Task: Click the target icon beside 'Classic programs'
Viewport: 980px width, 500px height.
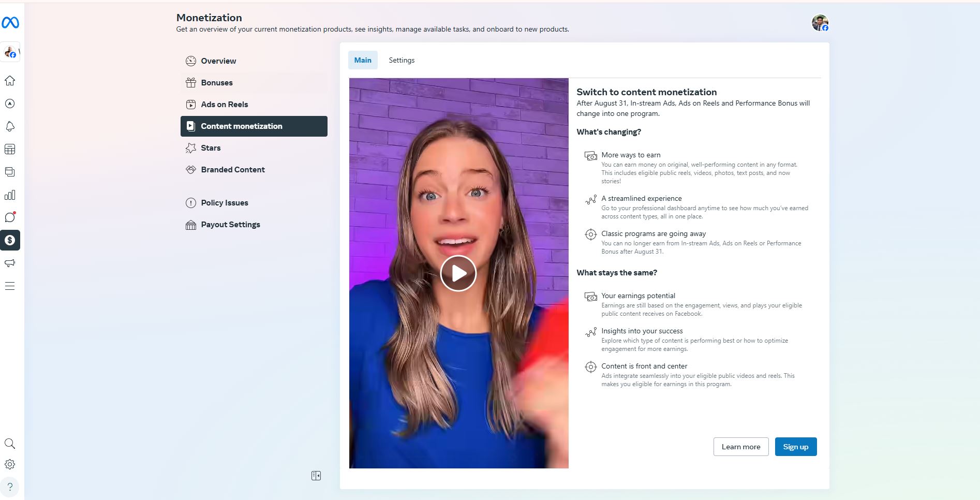Action: (x=591, y=234)
